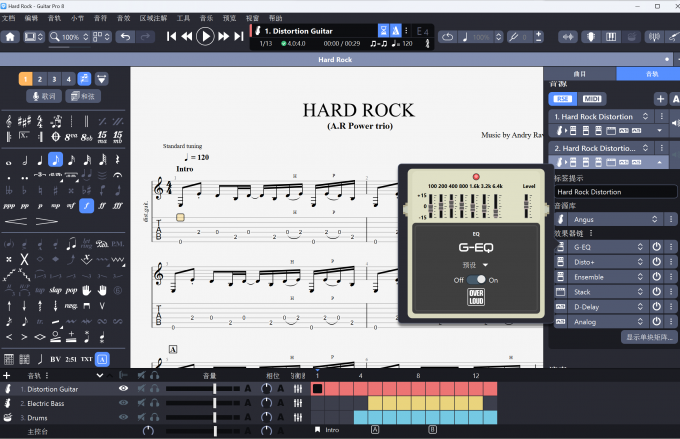Open the G-EQ preset dropdown

point(477,264)
